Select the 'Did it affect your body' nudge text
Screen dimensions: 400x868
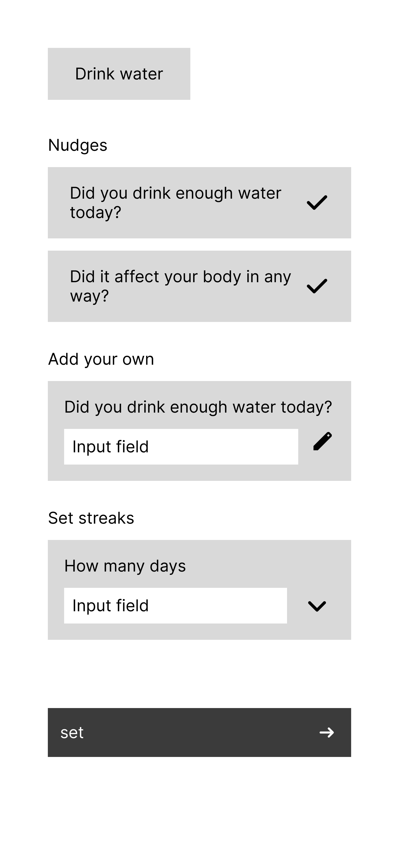coord(180,286)
